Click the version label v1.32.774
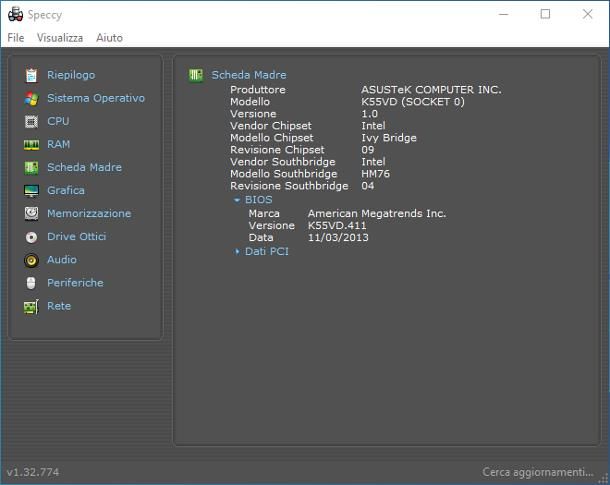 tap(33, 472)
